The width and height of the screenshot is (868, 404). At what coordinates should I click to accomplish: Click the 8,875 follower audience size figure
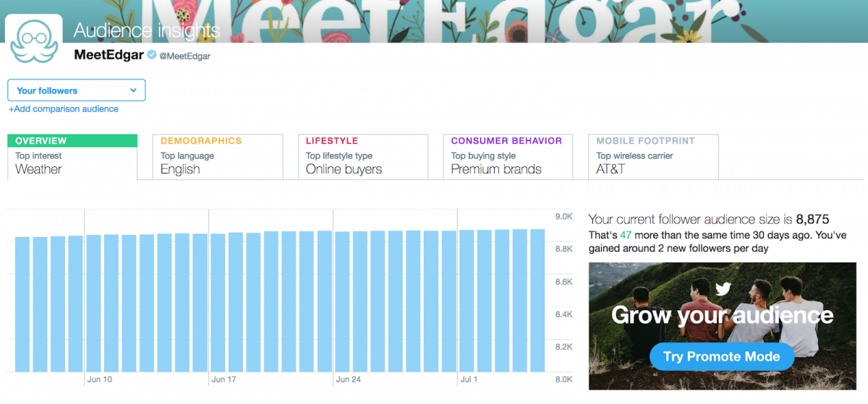(812, 219)
